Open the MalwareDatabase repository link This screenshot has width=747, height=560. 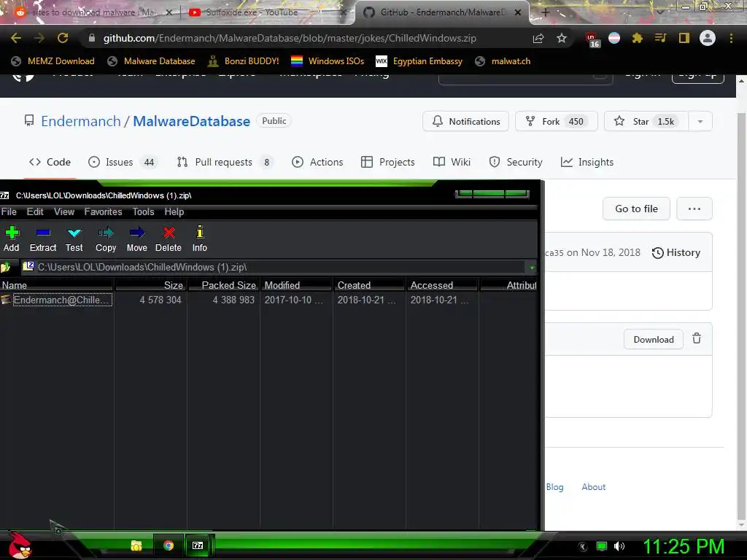pyautogui.click(x=191, y=121)
